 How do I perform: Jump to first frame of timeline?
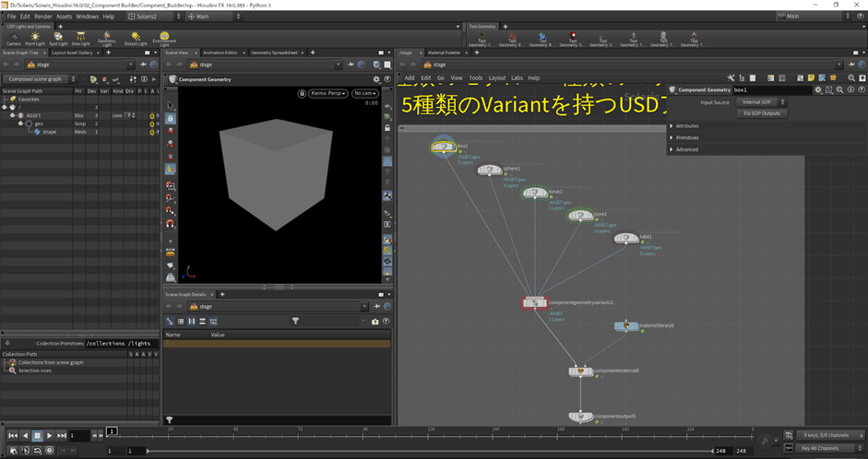(13, 436)
